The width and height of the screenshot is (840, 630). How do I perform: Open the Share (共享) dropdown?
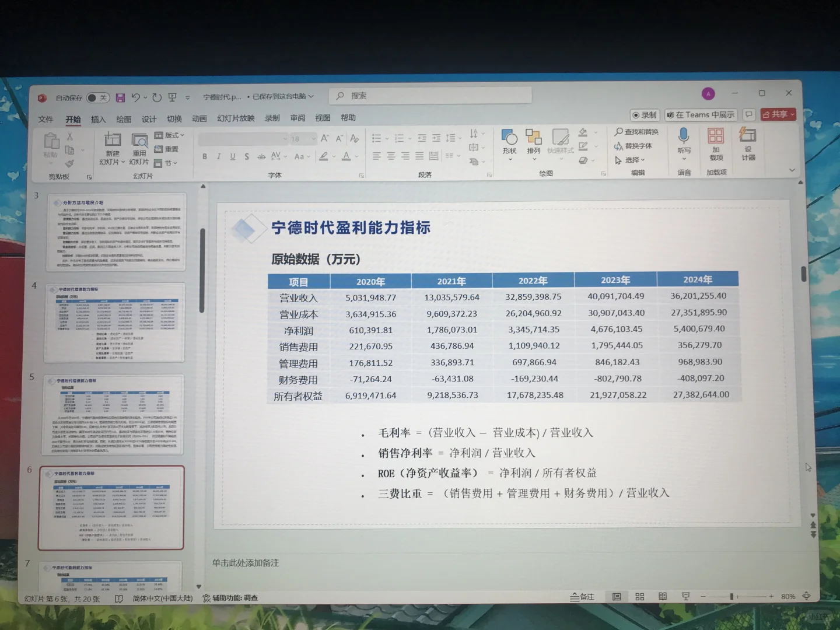coord(779,114)
